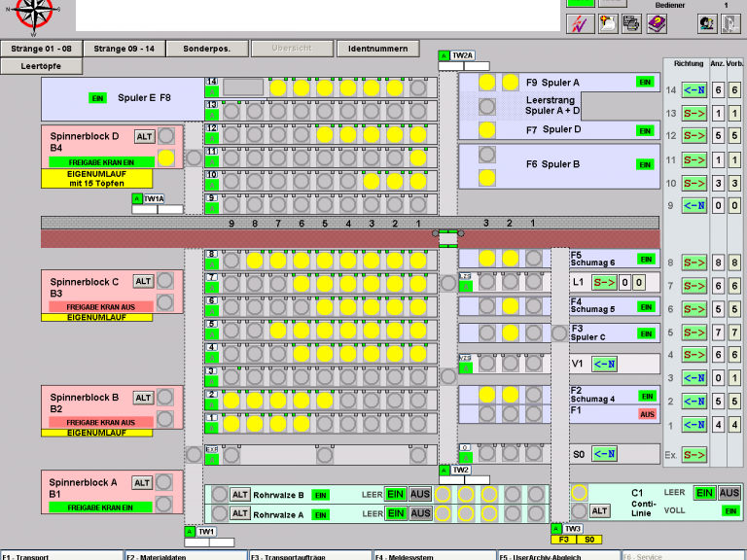Click ALT button on Spinnerblock D
747x560 pixels.
click(x=144, y=137)
